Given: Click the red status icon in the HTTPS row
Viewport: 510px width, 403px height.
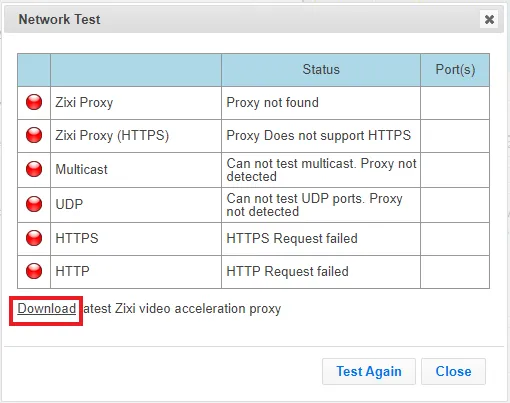Looking at the screenshot, I should pos(34,238).
